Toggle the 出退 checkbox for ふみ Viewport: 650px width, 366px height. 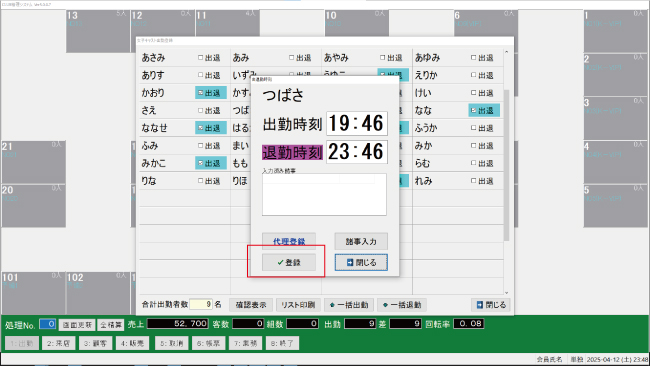(201, 145)
